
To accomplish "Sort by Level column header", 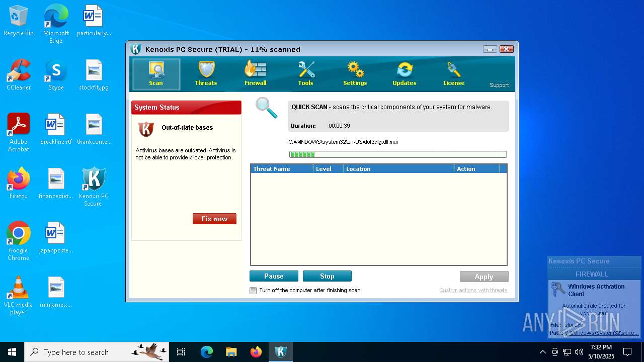I will (328, 169).
